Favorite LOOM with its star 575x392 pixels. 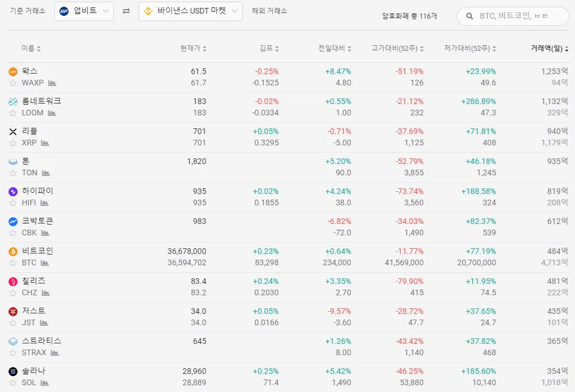[13, 113]
